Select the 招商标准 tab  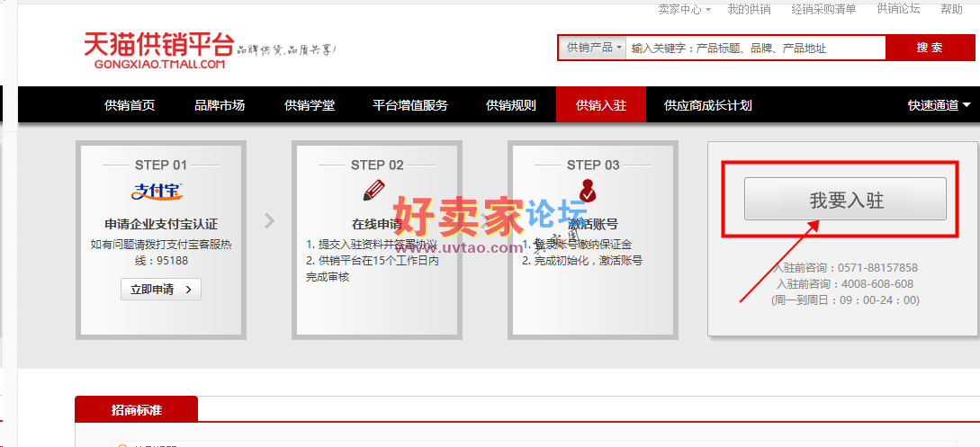click(137, 409)
